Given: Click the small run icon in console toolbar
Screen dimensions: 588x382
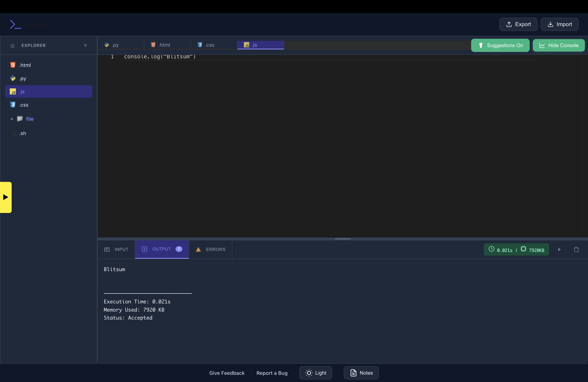Looking at the screenshot, I should pos(559,250).
